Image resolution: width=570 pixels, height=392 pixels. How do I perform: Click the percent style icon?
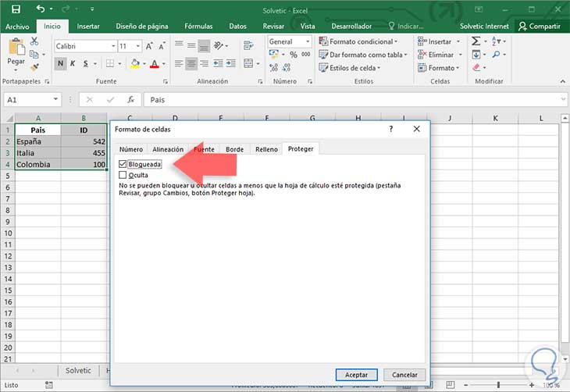click(294, 55)
